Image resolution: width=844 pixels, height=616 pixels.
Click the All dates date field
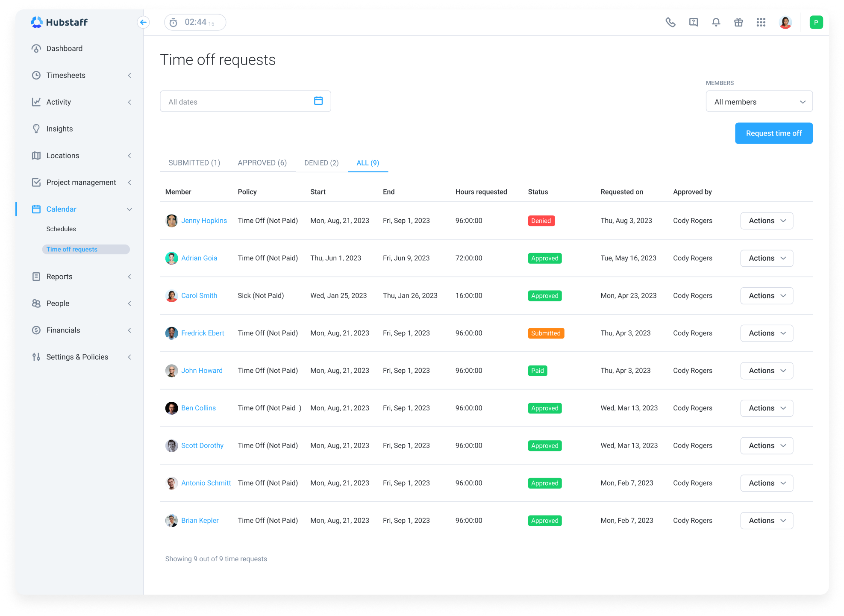(x=245, y=101)
